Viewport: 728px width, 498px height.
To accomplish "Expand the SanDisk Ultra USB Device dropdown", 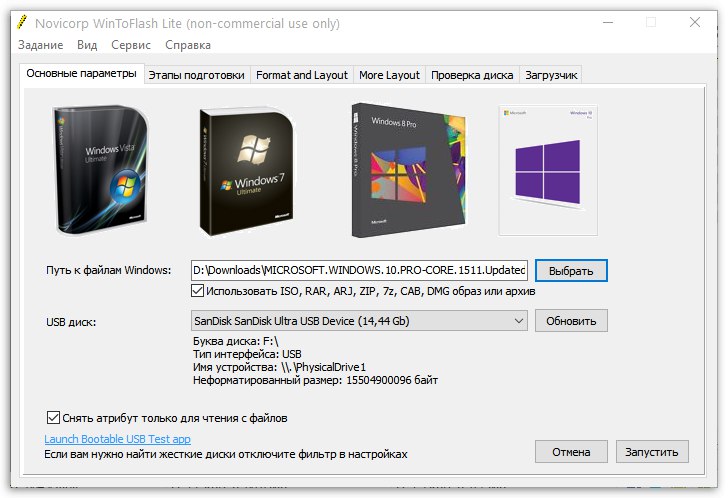I will pos(359,321).
